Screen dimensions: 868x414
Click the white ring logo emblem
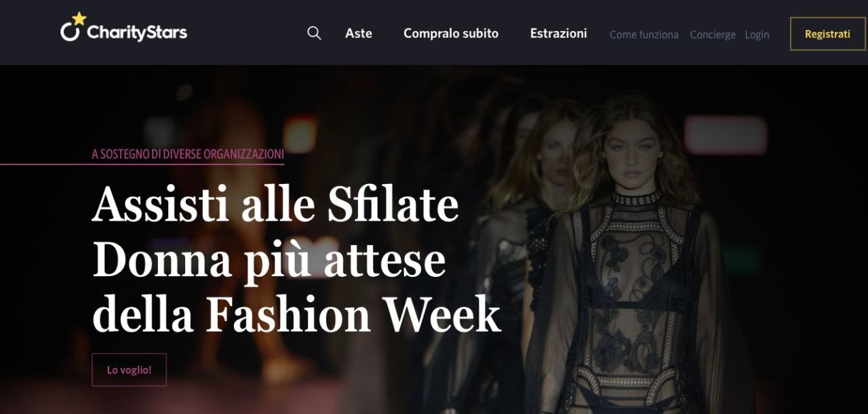coord(69,33)
